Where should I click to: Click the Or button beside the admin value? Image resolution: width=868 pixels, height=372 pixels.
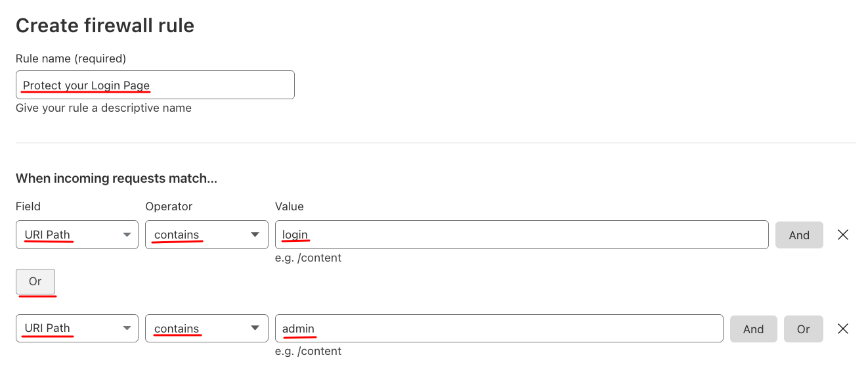pos(803,329)
